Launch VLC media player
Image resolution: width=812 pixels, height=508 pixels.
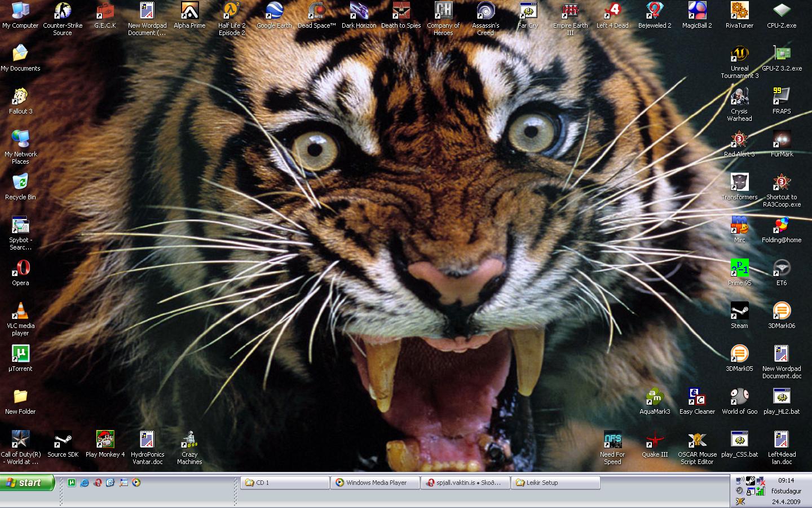coord(20,310)
